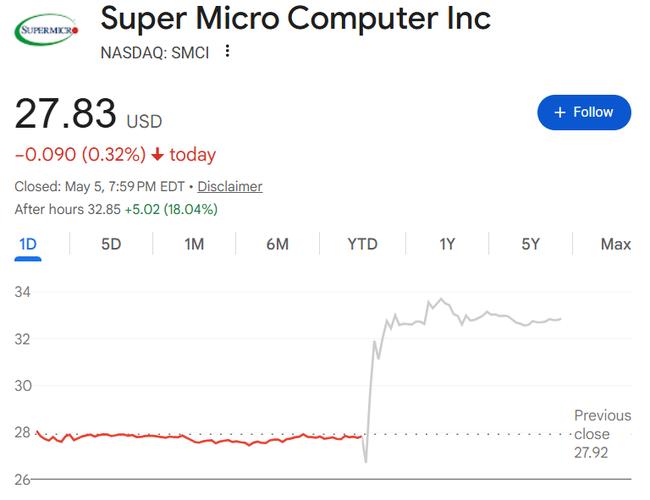Show the Max history chart

click(x=616, y=244)
